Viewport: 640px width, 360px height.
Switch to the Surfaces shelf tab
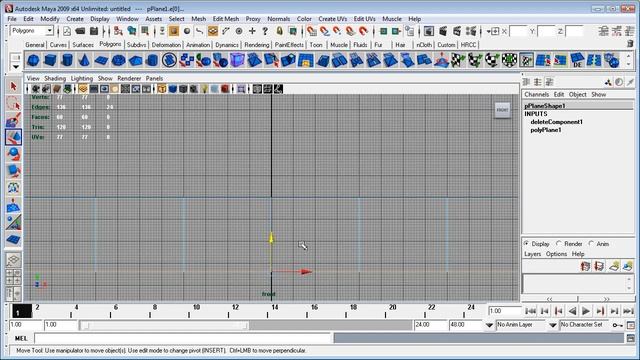coord(83,45)
